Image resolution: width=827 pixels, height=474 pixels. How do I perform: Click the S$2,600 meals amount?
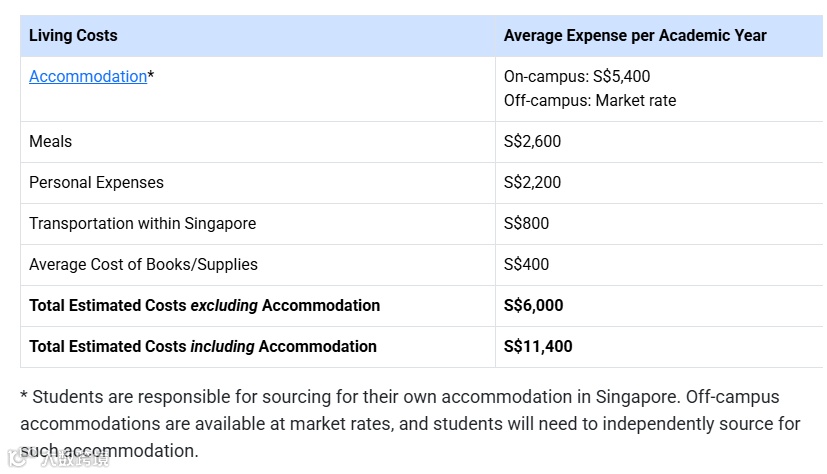(x=532, y=141)
